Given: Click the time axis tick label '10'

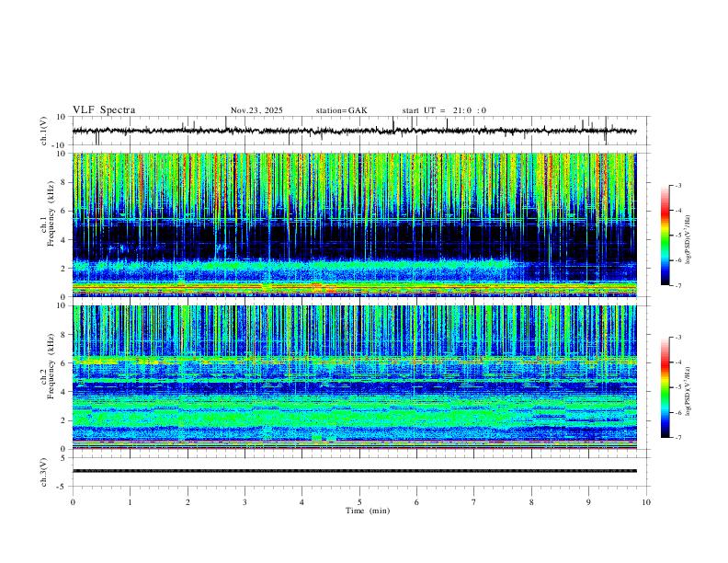Looking at the screenshot, I should pos(646,502).
